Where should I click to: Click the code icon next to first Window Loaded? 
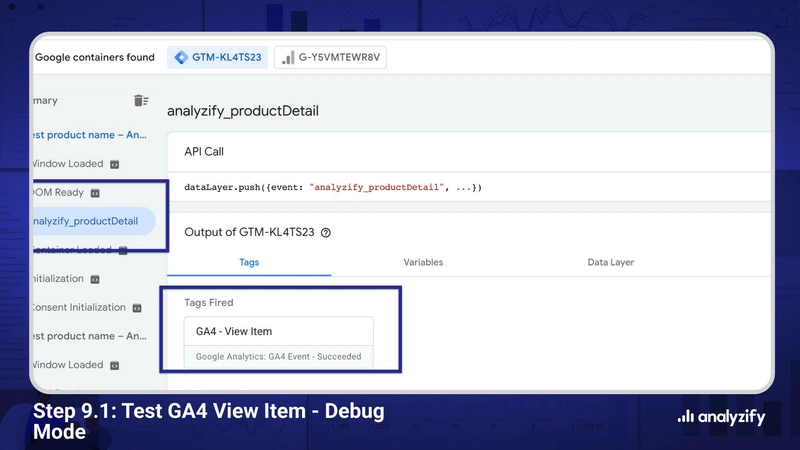(x=115, y=164)
